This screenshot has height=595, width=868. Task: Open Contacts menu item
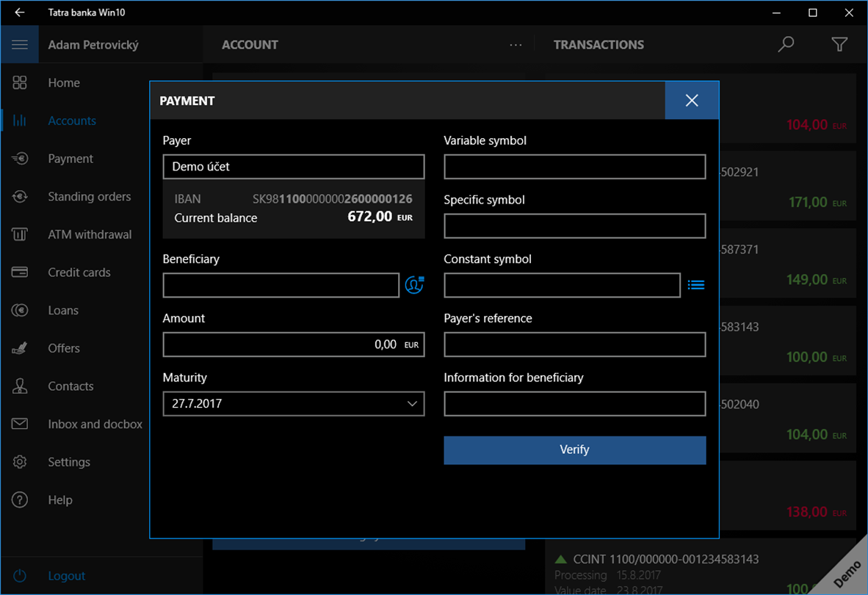pos(70,386)
